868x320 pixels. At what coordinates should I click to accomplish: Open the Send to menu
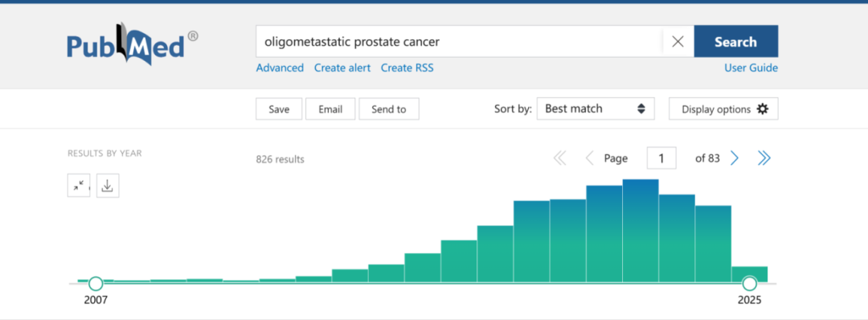[389, 109]
